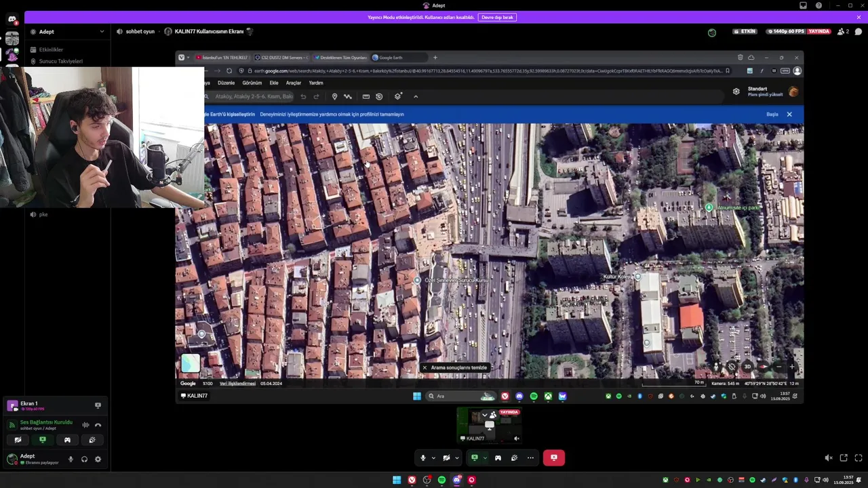Screen dimensions: 868x488
Task: Start an activity with game controller icon
Action: tap(498, 457)
